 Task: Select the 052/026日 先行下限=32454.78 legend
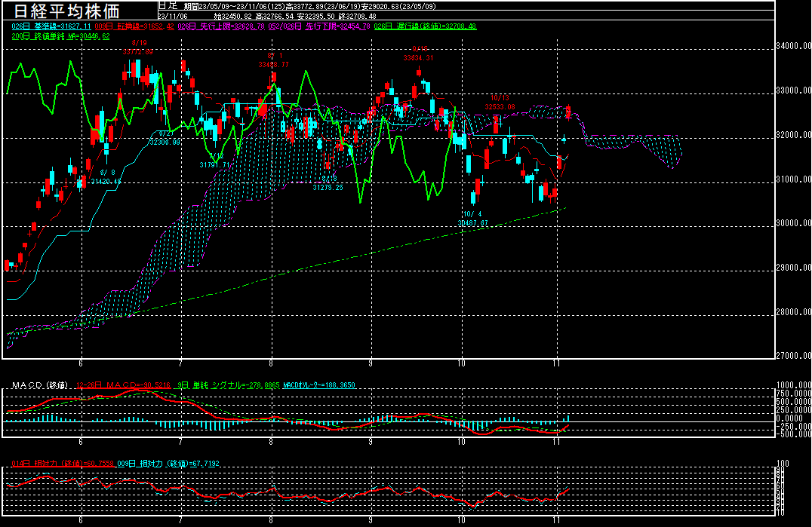(x=319, y=26)
